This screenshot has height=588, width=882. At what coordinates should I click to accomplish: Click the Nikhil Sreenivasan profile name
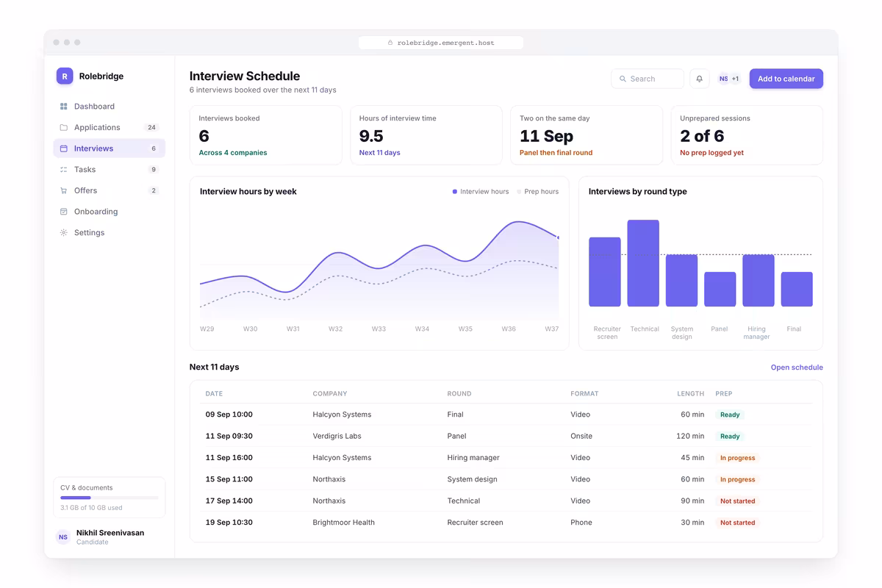click(110, 533)
